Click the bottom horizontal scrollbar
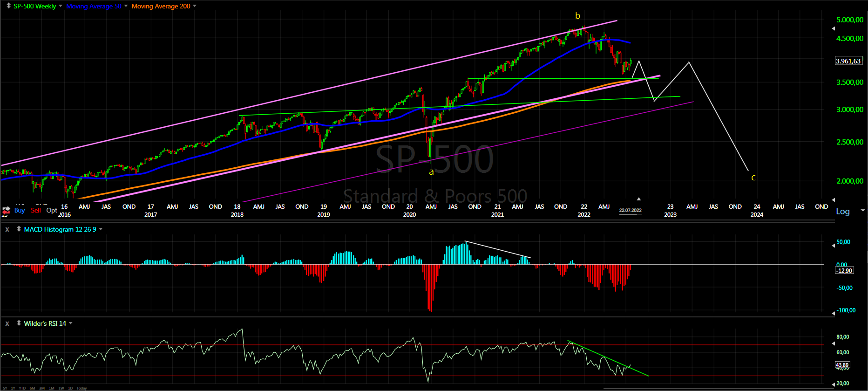The height and width of the screenshot is (391, 868). 719,389
